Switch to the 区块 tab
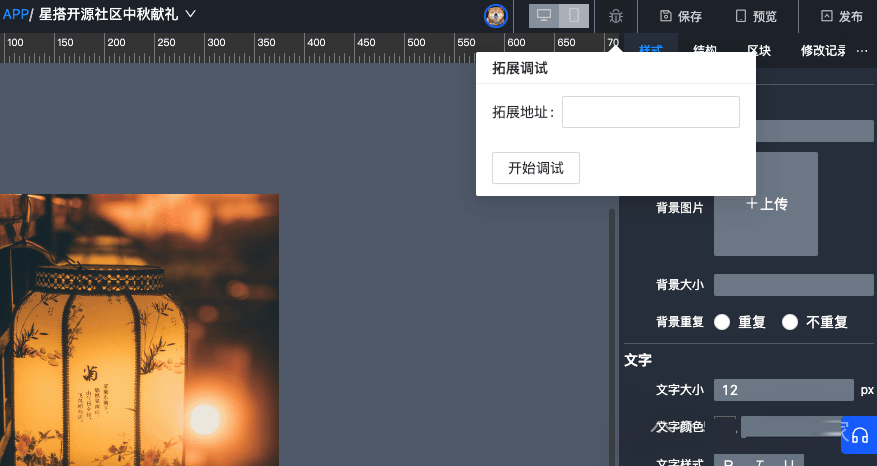 [759, 51]
